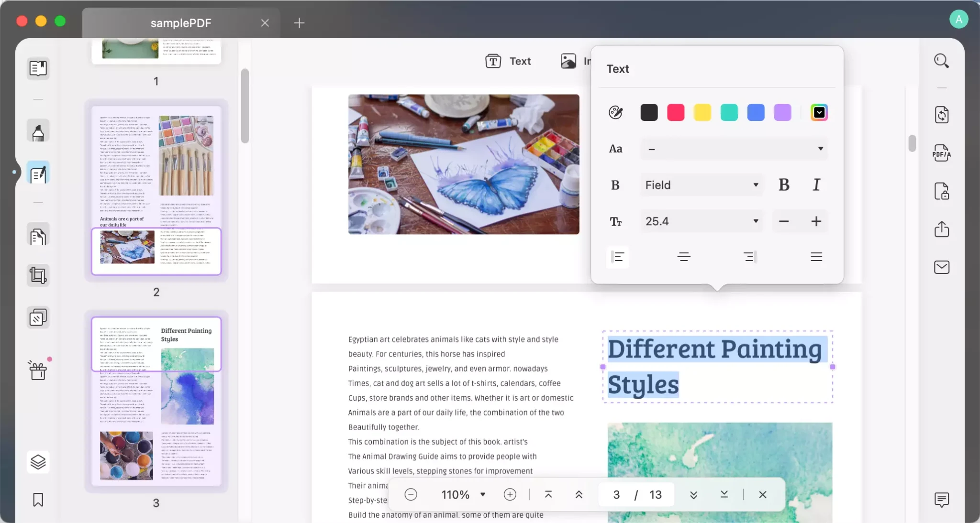Pick the red color swatch

676,112
